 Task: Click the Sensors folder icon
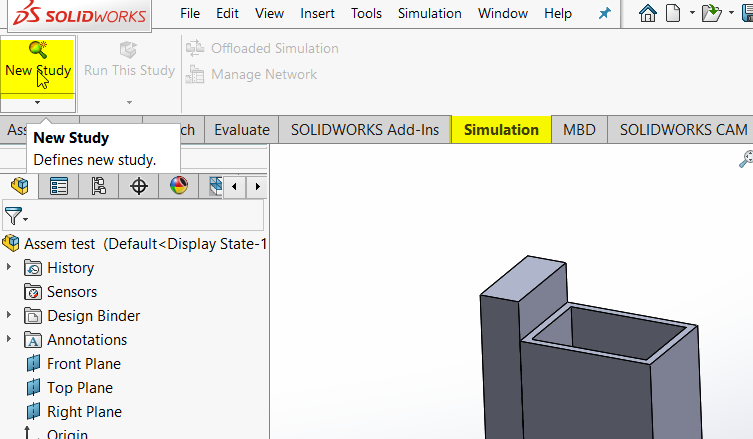click(33, 292)
